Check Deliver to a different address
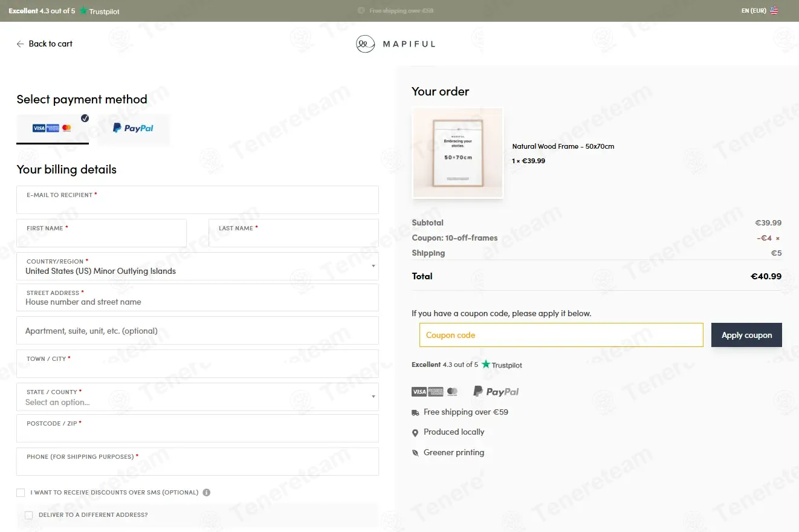The height and width of the screenshot is (532, 799). click(28, 515)
